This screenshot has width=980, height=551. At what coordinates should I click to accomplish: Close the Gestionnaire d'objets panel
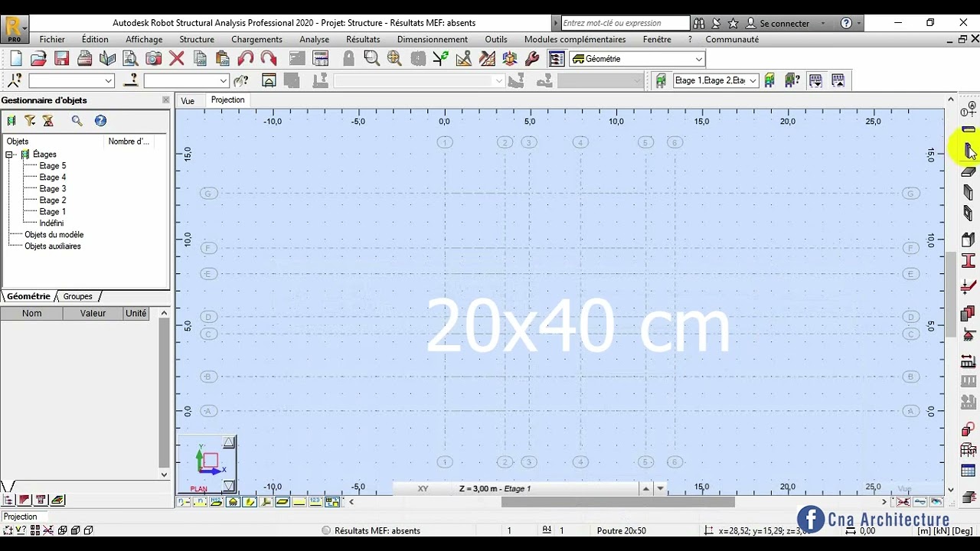(165, 100)
